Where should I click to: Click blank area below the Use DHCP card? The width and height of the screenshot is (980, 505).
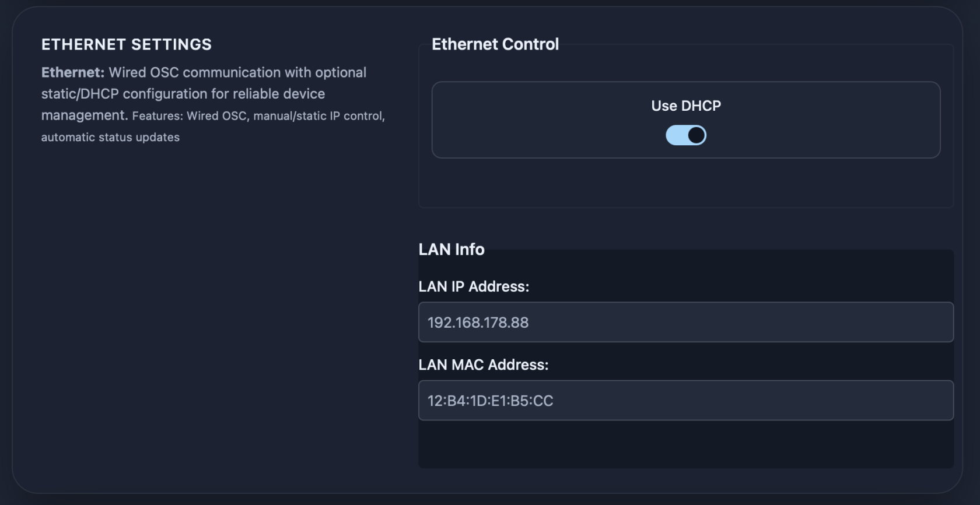tap(685, 183)
